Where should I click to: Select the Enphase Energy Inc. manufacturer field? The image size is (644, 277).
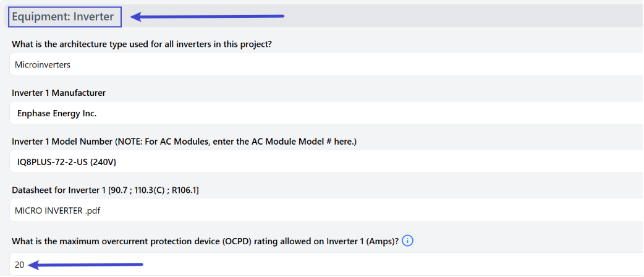[326, 113]
